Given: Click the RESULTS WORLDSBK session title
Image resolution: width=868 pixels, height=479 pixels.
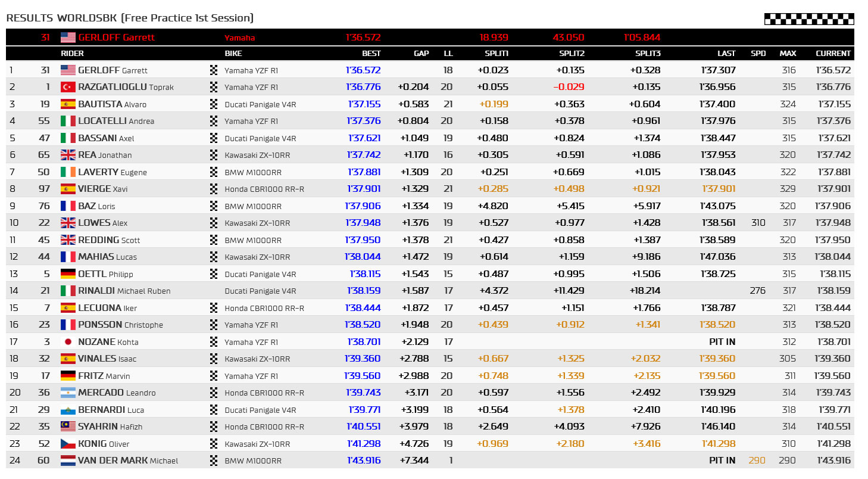Looking at the screenshot, I should click(130, 18).
